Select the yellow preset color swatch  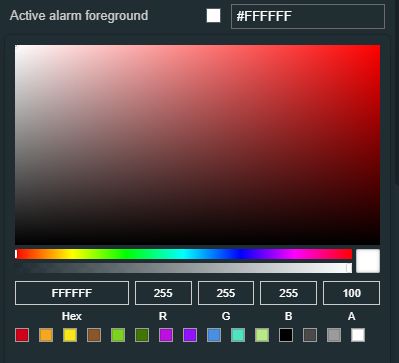point(70,335)
